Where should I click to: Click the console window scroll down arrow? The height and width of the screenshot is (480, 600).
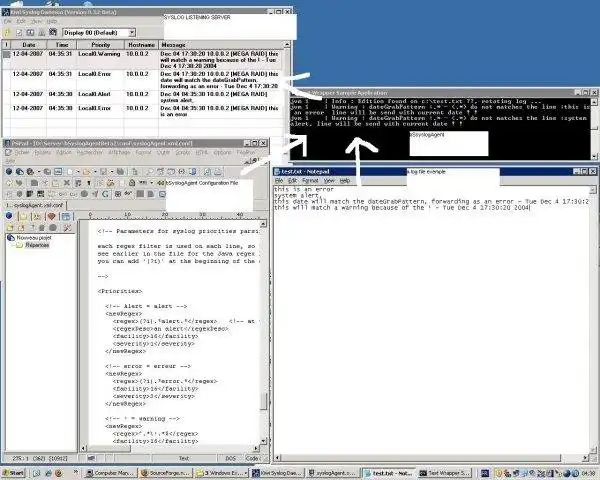594,156
